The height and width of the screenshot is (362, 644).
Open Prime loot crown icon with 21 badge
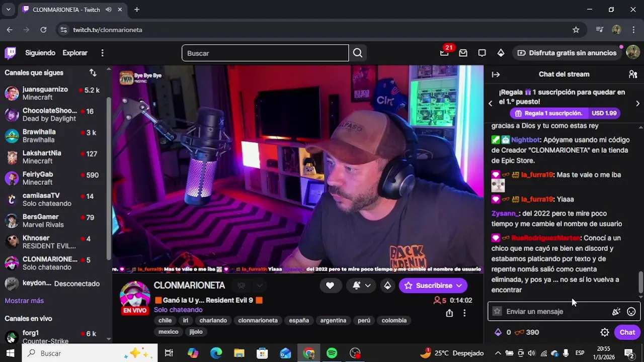click(444, 53)
